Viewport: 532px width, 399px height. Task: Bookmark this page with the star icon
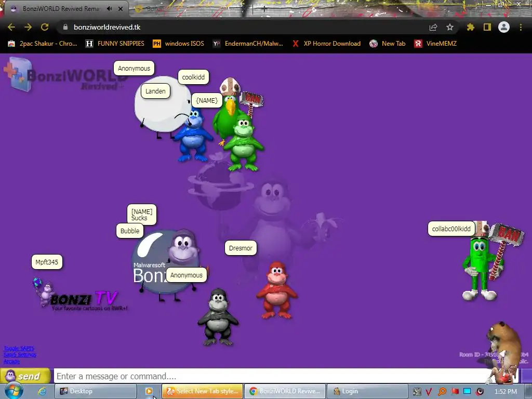coord(449,27)
